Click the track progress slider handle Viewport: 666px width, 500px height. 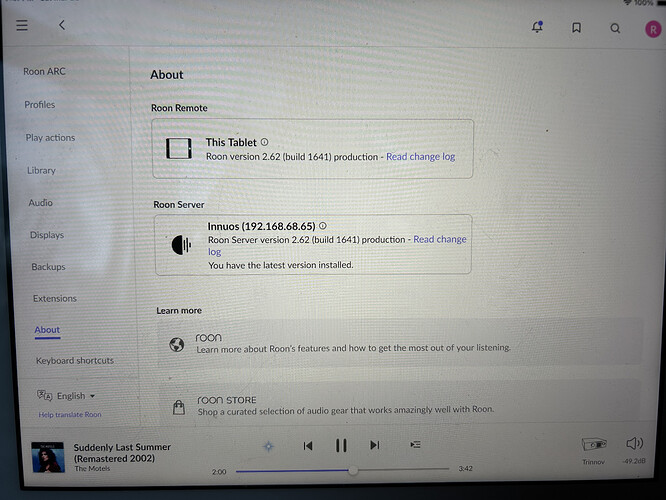point(353,470)
